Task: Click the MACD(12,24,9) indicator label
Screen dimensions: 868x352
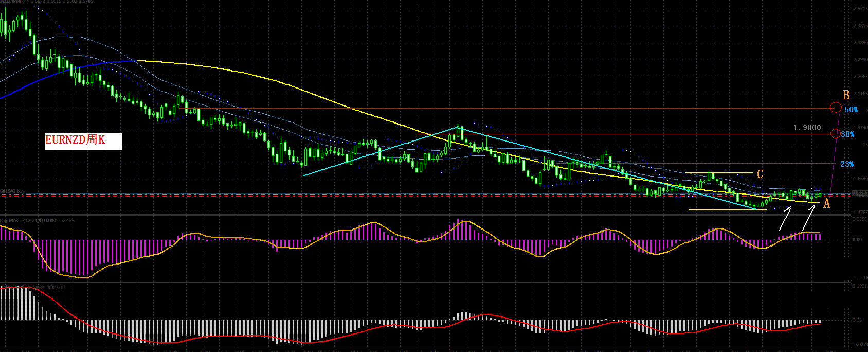Action: pos(37,221)
